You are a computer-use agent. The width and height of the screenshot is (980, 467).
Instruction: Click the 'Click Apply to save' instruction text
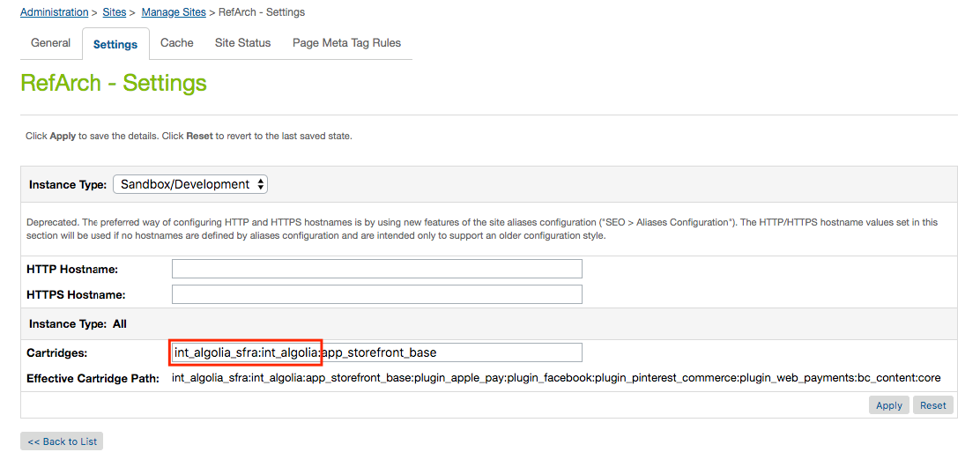click(x=189, y=136)
